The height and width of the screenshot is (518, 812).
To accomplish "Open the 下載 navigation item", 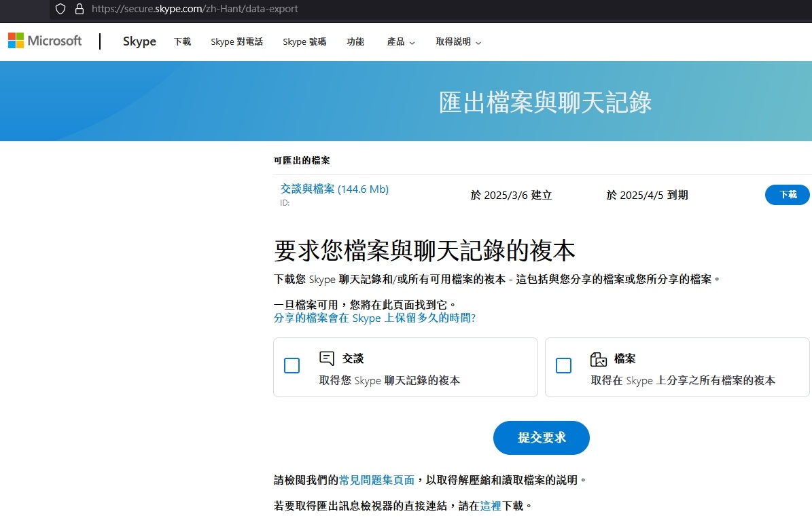I will click(x=182, y=42).
